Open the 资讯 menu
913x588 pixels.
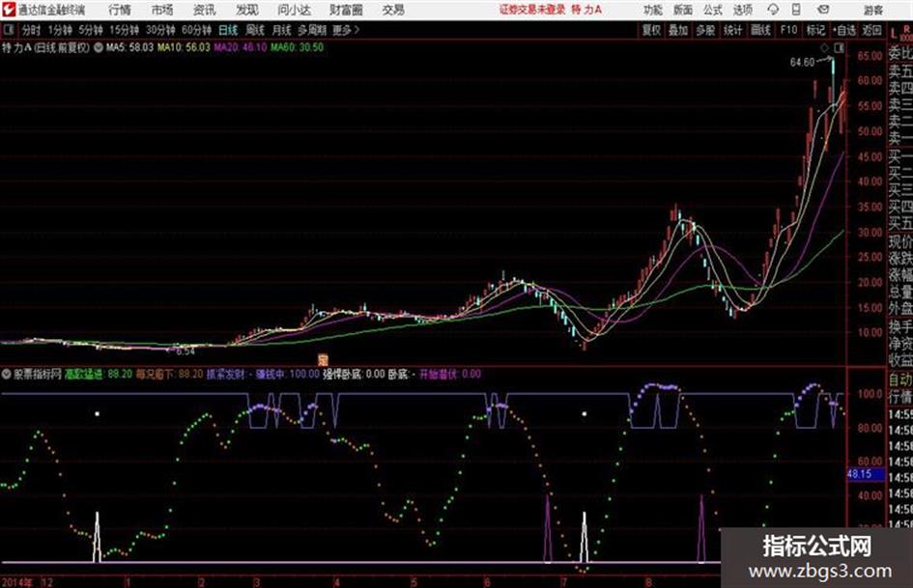(205, 10)
